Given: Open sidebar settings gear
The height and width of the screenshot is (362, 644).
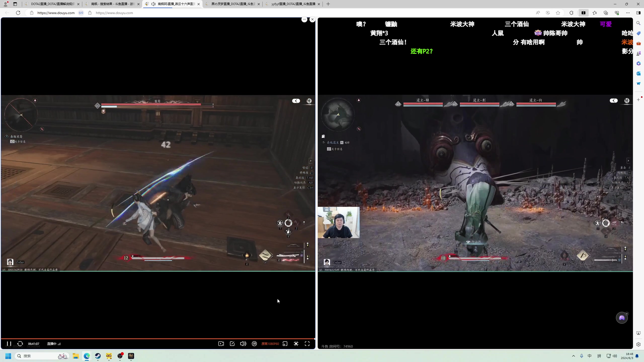Looking at the screenshot, I should point(638,344).
